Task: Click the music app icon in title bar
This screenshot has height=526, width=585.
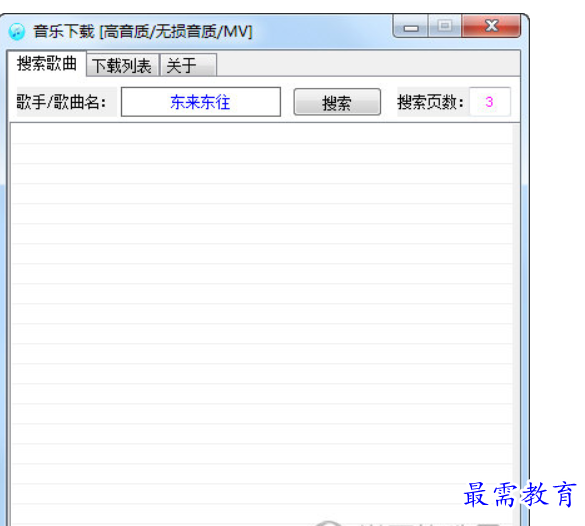Action: (x=17, y=31)
